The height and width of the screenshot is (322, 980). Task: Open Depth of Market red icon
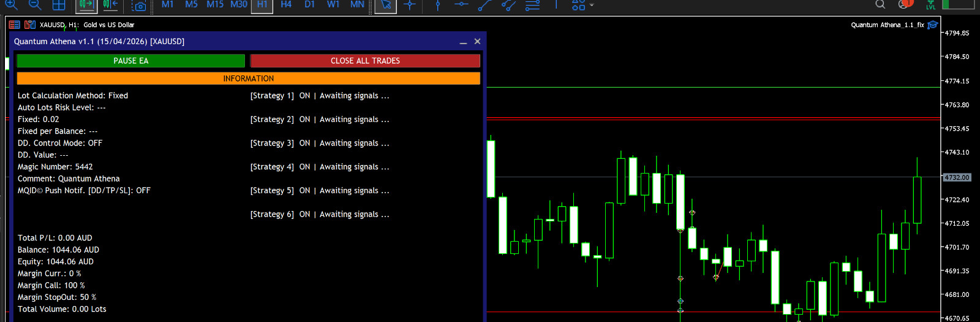point(15,25)
